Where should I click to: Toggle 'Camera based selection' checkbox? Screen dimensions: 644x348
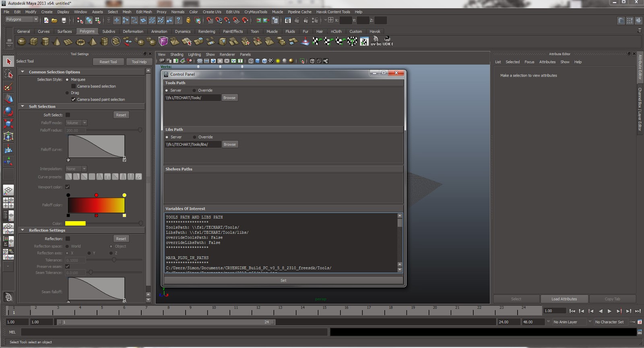[73, 86]
